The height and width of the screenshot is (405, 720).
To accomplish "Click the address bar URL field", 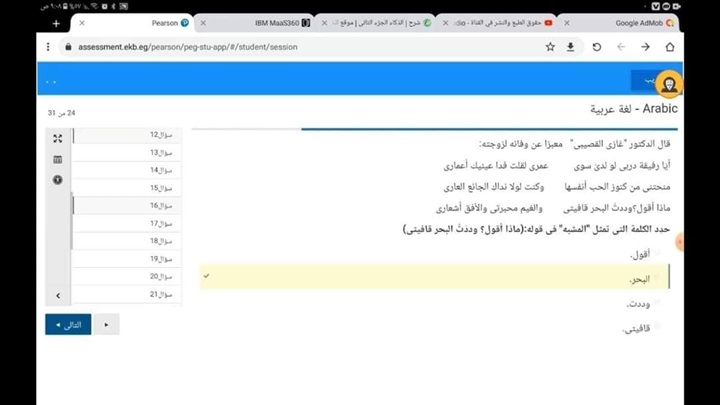I will 300,47.
